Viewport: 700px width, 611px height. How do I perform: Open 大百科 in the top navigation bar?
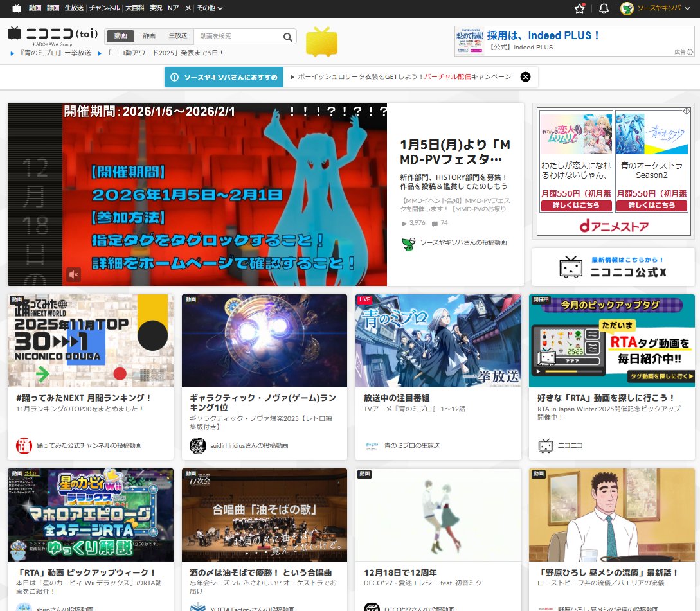[x=134, y=8]
